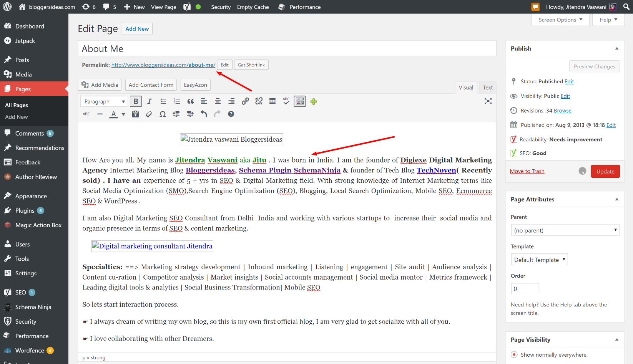The width and height of the screenshot is (633, 364).
Task: Toggle bold formatting in the editor toolbar
Action: (136, 101)
